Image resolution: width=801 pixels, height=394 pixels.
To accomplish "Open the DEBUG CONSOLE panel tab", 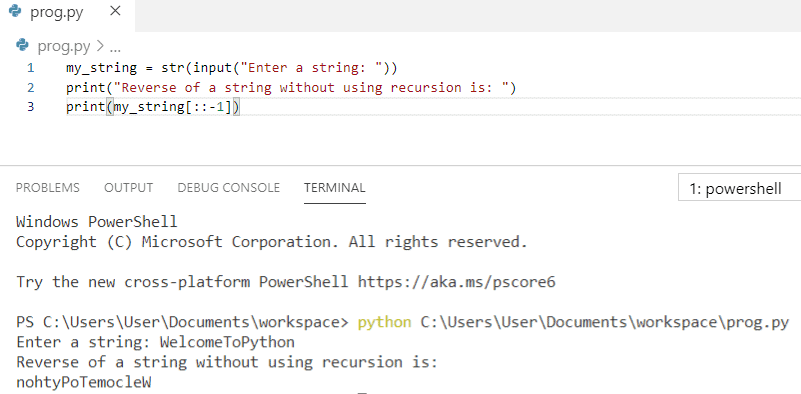I will [x=228, y=188].
